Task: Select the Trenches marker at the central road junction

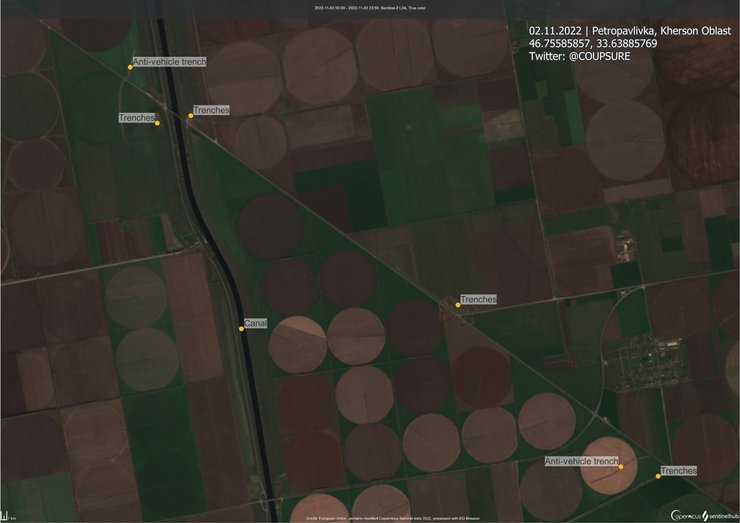Action: click(458, 304)
